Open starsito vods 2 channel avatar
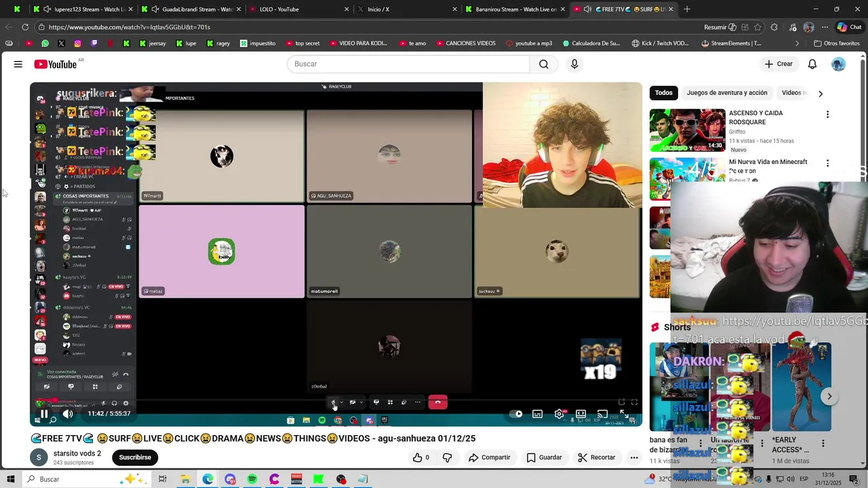The width and height of the screenshot is (868, 488). (39, 457)
